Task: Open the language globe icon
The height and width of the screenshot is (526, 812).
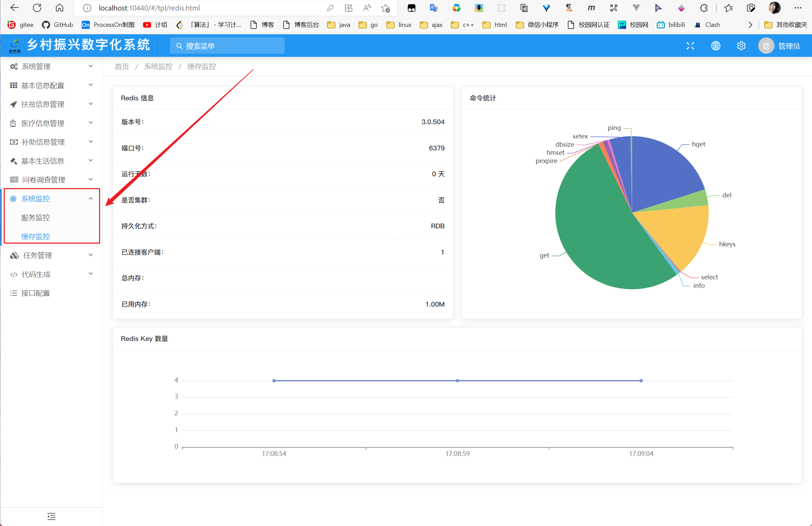Action: tap(715, 46)
